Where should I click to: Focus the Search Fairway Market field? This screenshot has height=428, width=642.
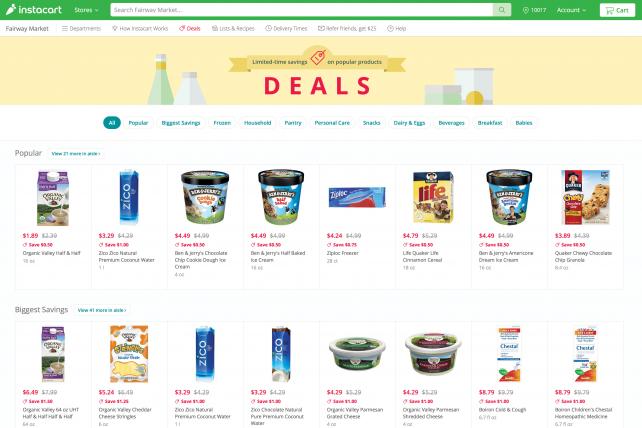[302, 10]
